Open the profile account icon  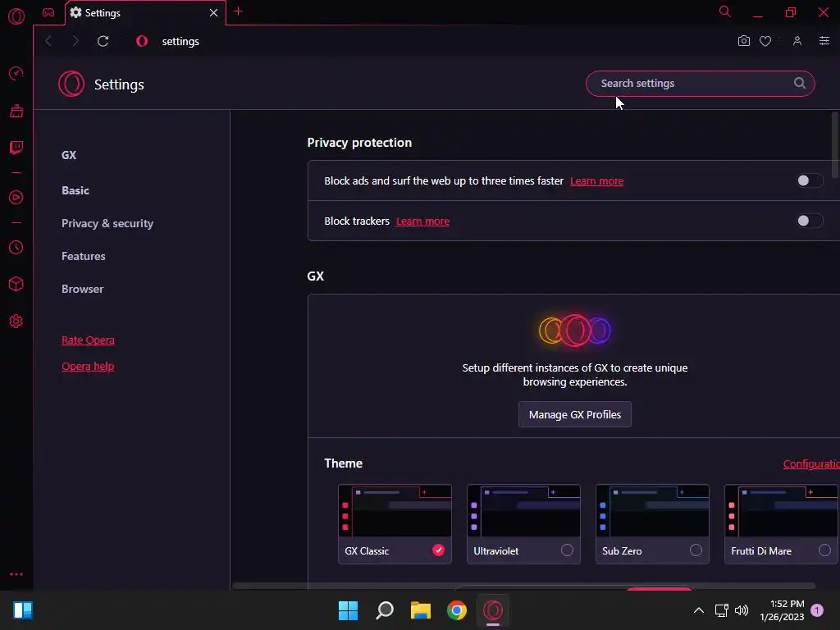[797, 41]
